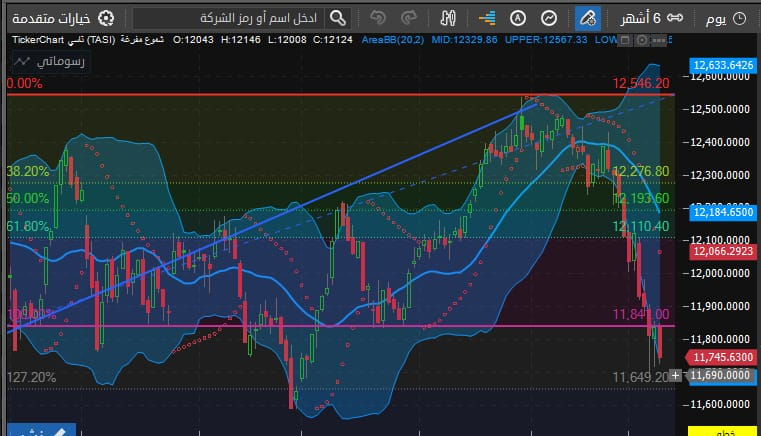This screenshot has height=436, width=761.
Task: Click the 12,633.6426 blue price tag
Action: 723,65
